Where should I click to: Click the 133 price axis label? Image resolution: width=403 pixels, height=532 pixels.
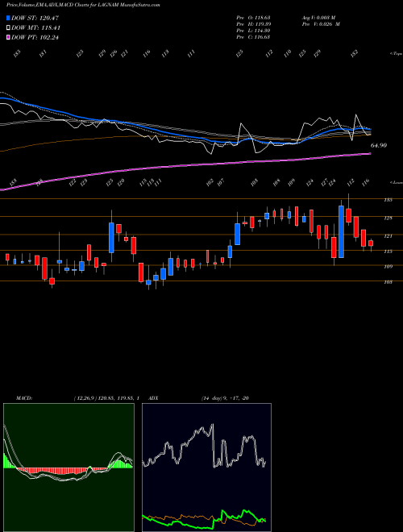pyautogui.click(x=388, y=200)
